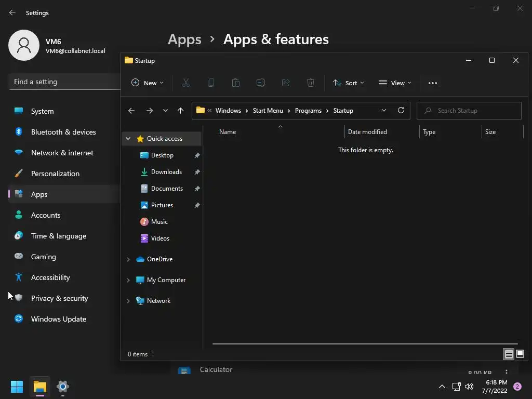
Task: Click the Programs breadcrumb in address bar
Action: (x=308, y=111)
